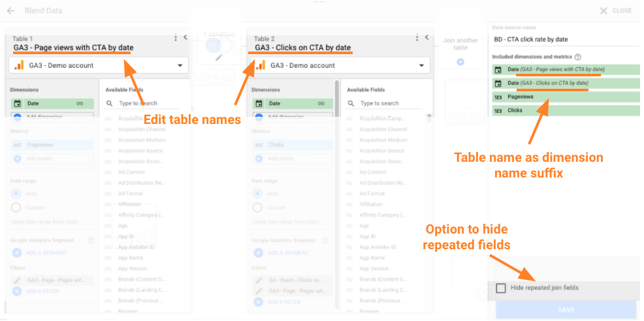Pick 'App Version' field in Table 2

click(x=374, y=268)
